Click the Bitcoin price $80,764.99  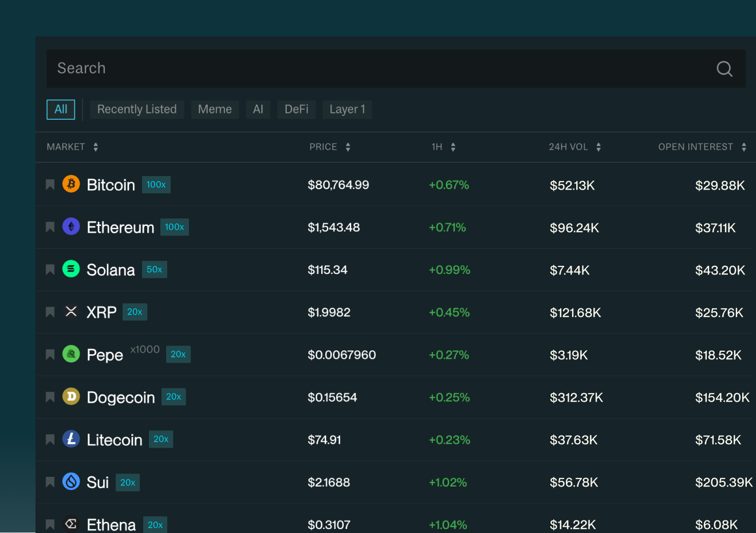tap(338, 185)
